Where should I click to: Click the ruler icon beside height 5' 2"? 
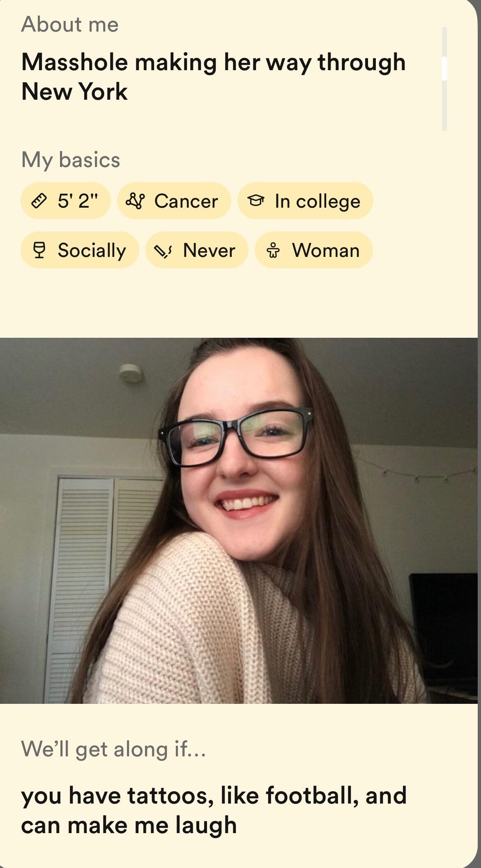click(x=39, y=201)
